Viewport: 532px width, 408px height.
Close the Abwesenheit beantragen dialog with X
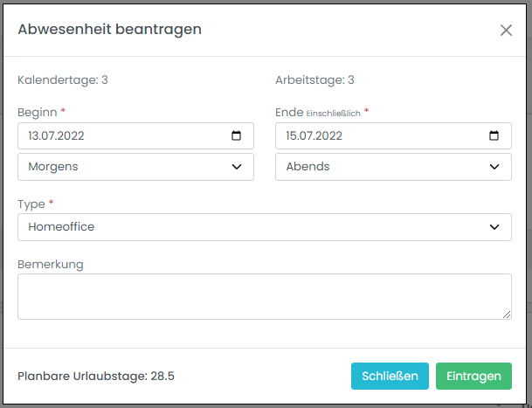click(x=506, y=30)
